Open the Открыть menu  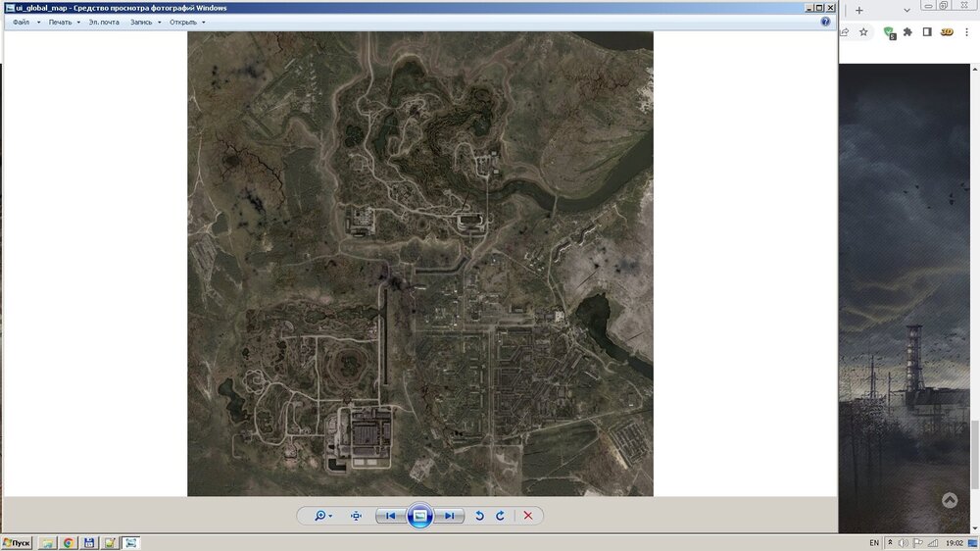click(187, 22)
